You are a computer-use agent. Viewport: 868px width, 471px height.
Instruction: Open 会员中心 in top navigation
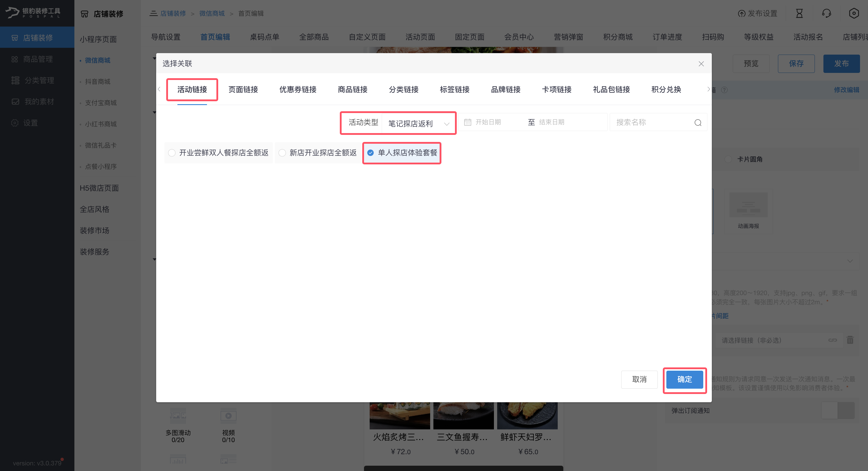[x=518, y=37]
